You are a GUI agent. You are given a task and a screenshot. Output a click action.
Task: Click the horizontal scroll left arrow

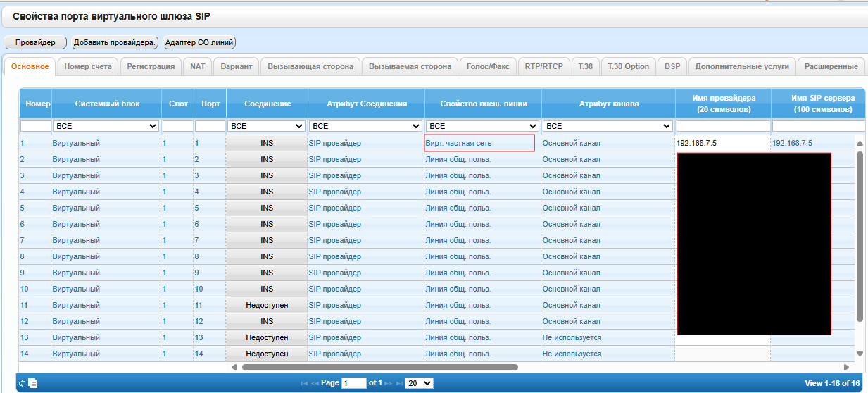coord(234,367)
